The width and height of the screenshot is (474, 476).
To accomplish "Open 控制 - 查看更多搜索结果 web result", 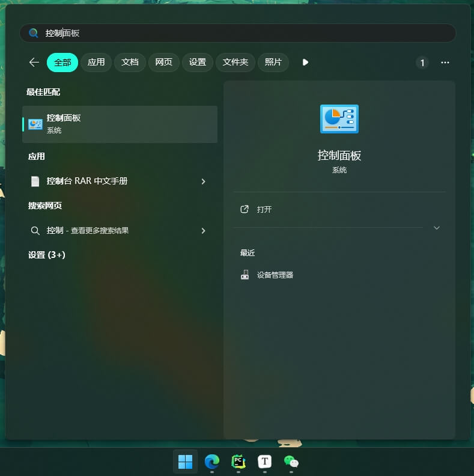I will pos(120,231).
